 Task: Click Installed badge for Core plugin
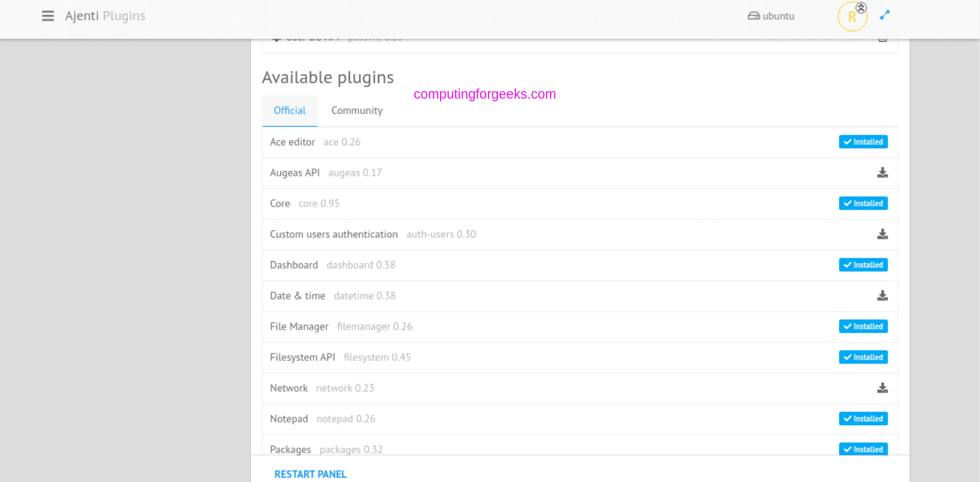[863, 204]
